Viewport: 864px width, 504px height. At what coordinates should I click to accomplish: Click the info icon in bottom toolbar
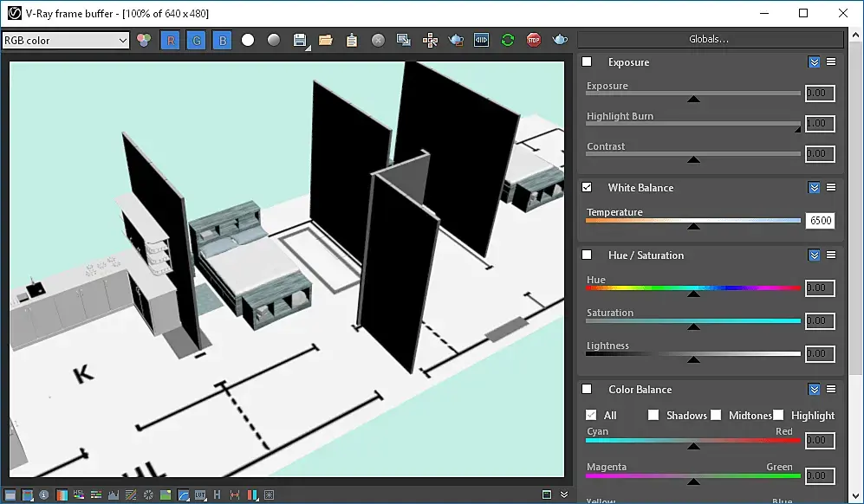(43, 494)
